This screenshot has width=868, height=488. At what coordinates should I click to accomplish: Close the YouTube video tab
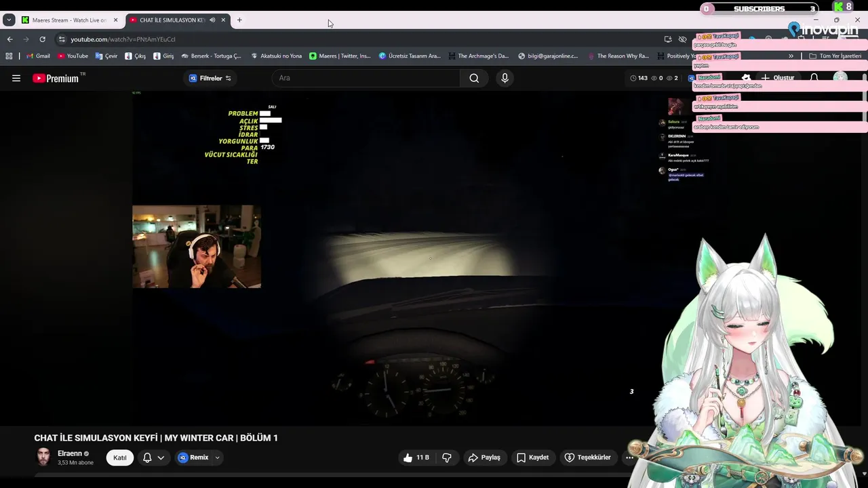tap(223, 20)
